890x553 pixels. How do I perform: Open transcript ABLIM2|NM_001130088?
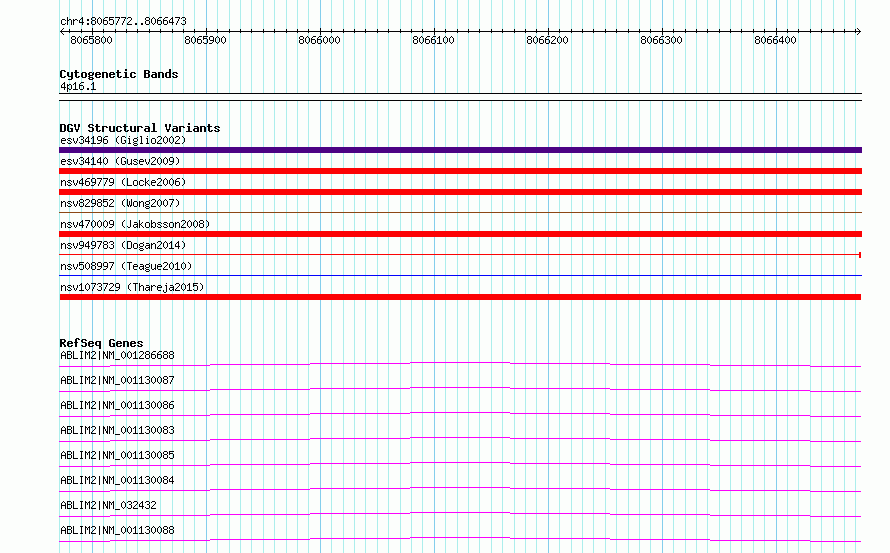(x=117, y=530)
